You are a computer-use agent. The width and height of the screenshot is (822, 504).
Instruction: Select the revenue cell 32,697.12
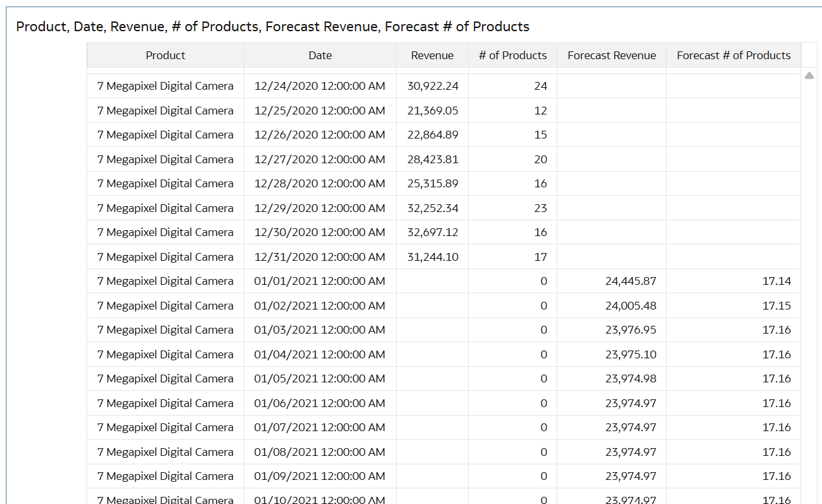point(432,232)
